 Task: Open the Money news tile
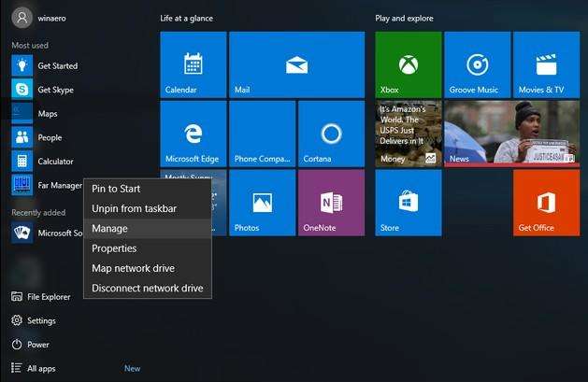[409, 134]
